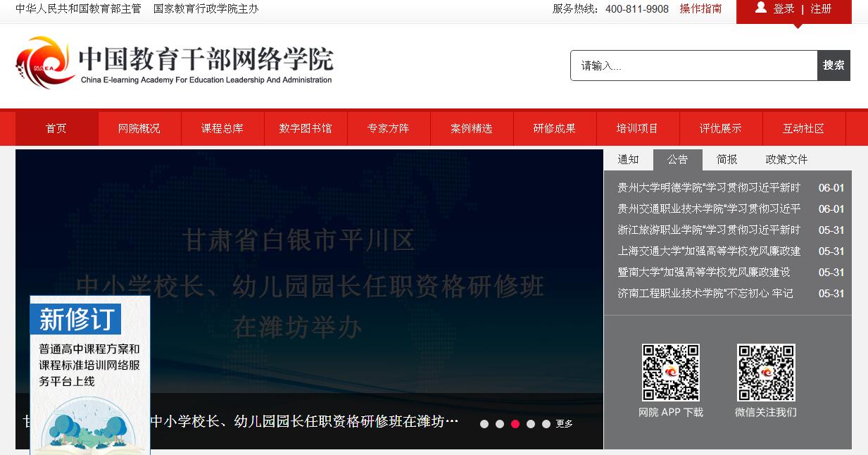Open the 上海交通大学 announcement link
The width and height of the screenshot is (868, 455).
709,251
